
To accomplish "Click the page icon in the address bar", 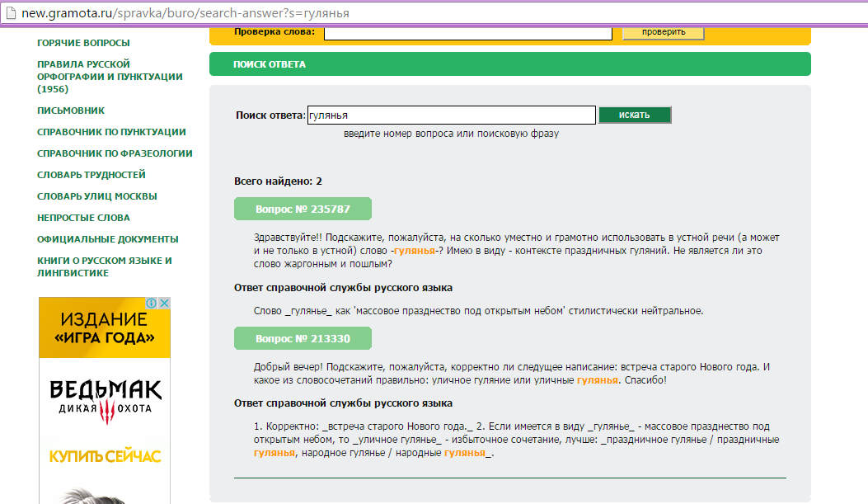I will tap(10, 12).
